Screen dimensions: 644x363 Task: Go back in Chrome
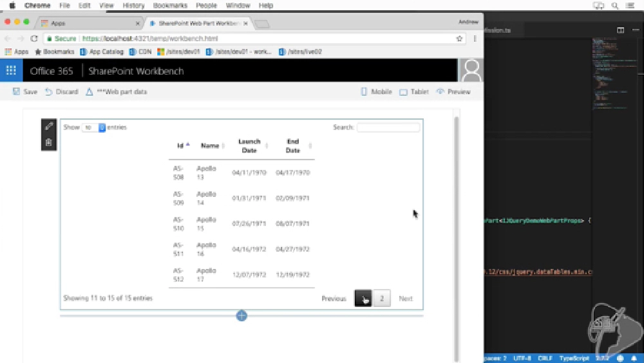pos(7,39)
